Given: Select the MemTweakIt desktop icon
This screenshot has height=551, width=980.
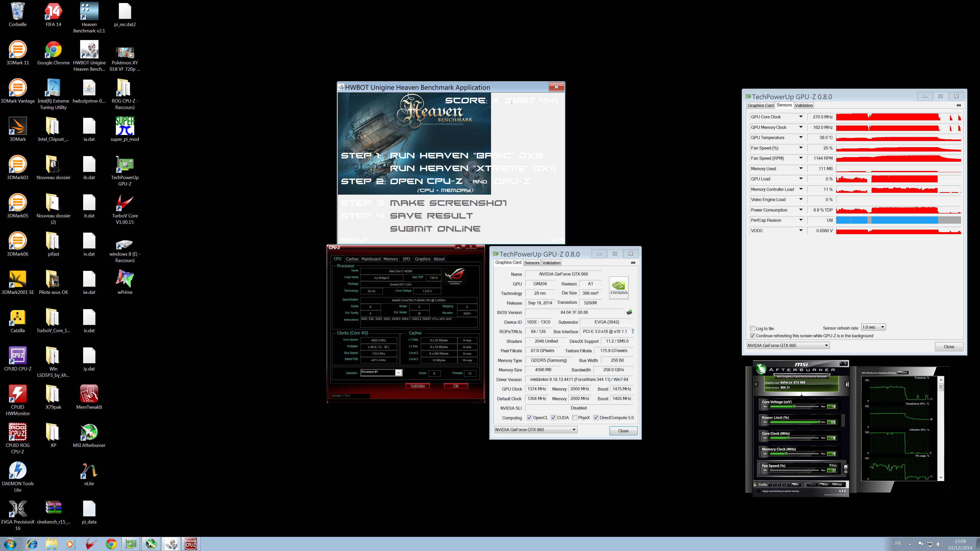Looking at the screenshot, I should (x=89, y=397).
